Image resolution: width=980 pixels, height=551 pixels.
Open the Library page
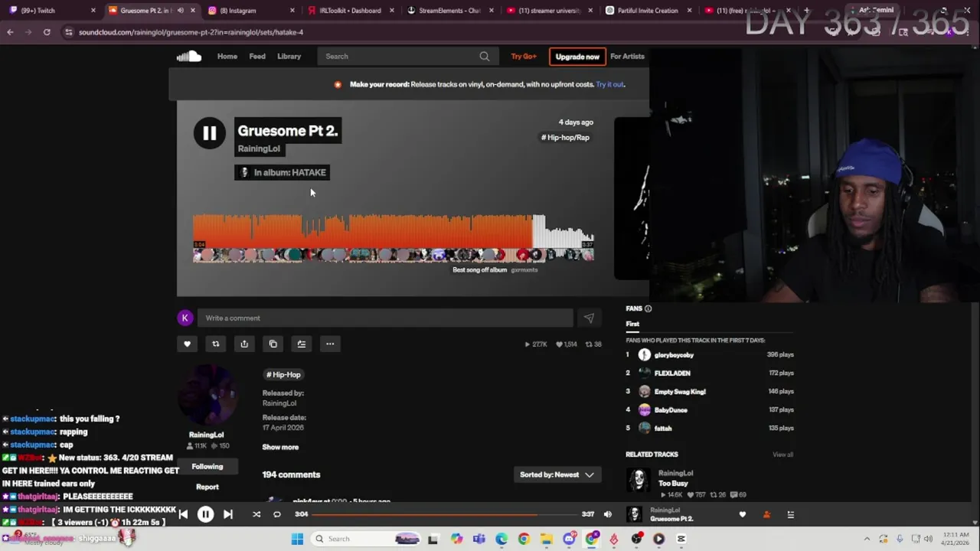tap(289, 57)
